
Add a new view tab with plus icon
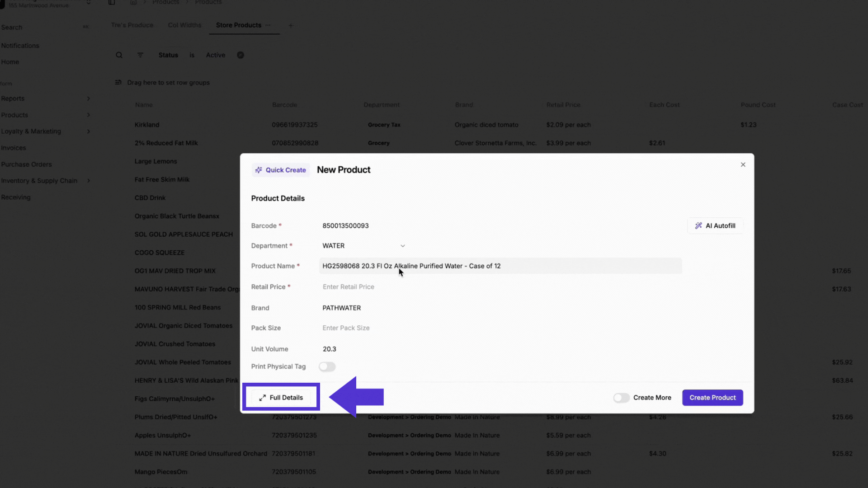tap(291, 25)
